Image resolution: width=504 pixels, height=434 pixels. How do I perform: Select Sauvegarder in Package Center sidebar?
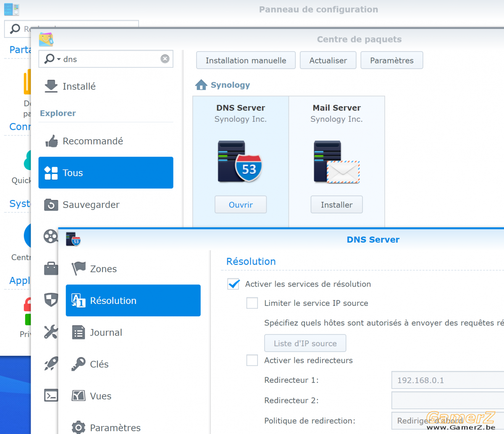coord(106,205)
